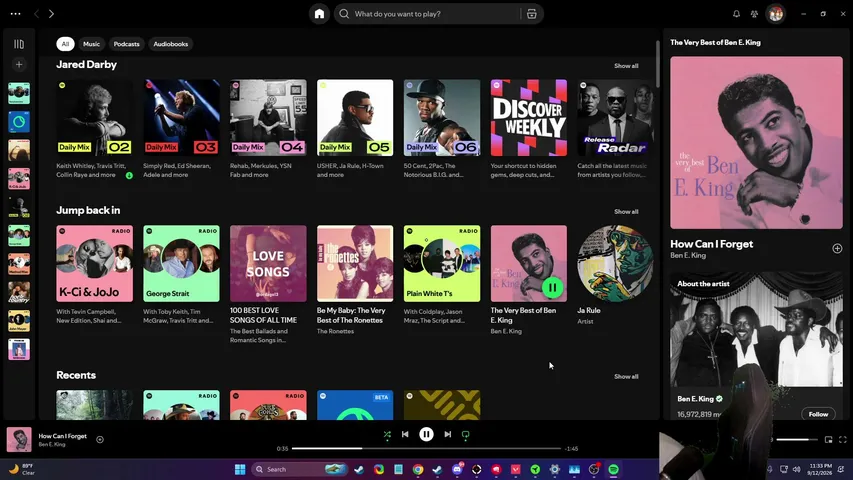Viewport: 853px width, 480px height.
Task: Enter full screen player
Action: [843, 439]
